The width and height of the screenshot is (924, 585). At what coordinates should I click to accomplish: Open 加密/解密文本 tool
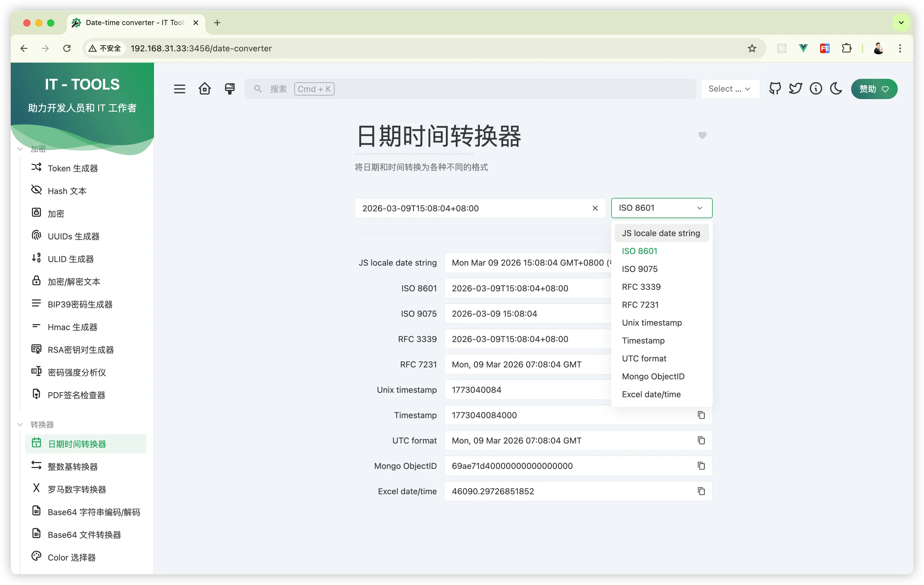click(86, 281)
